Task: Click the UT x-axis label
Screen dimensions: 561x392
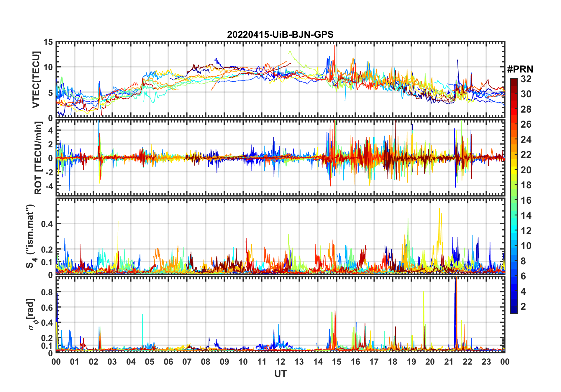Action: 280,374
